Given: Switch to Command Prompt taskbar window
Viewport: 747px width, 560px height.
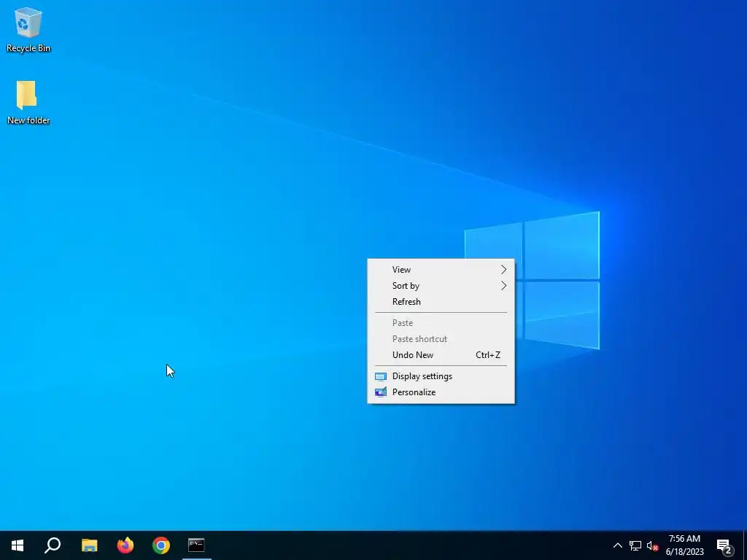Looking at the screenshot, I should click(196, 545).
